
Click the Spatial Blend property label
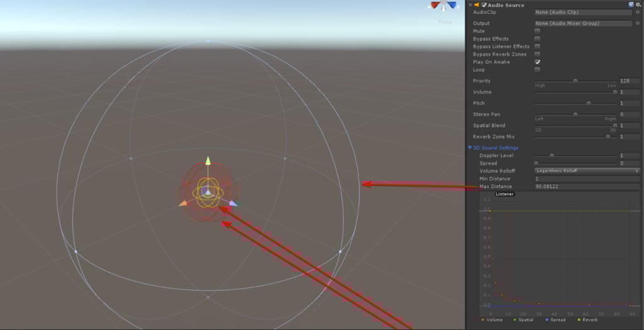pyautogui.click(x=489, y=125)
